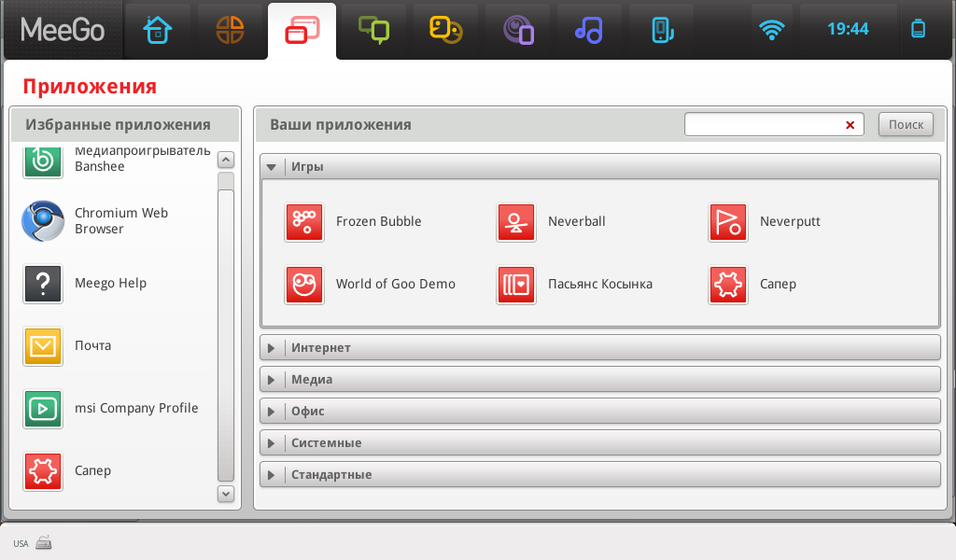Screen dimensions: 956x560
Task: Launch Пасьянс Косынка card game
Action: point(516,285)
